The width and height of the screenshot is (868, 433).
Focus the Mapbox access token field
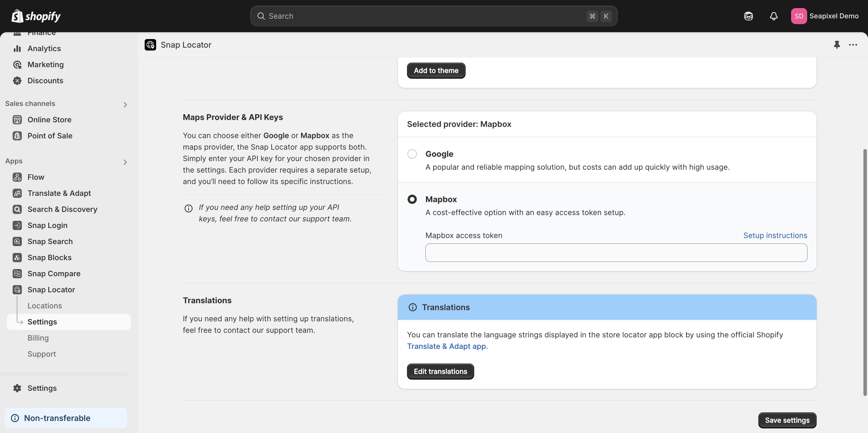pyautogui.click(x=616, y=253)
